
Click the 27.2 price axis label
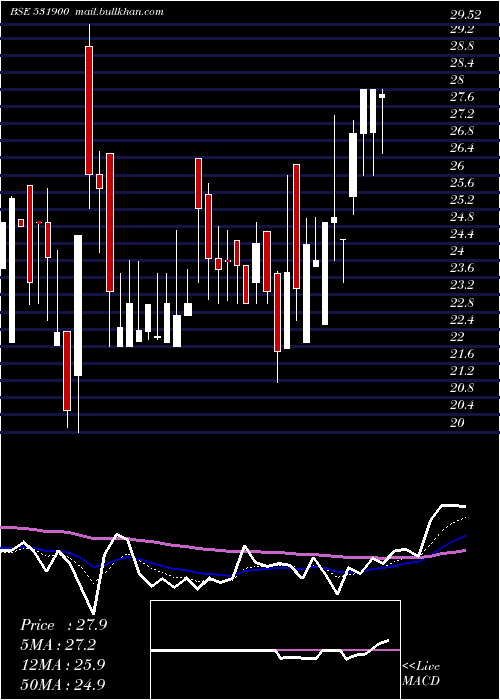[462, 114]
